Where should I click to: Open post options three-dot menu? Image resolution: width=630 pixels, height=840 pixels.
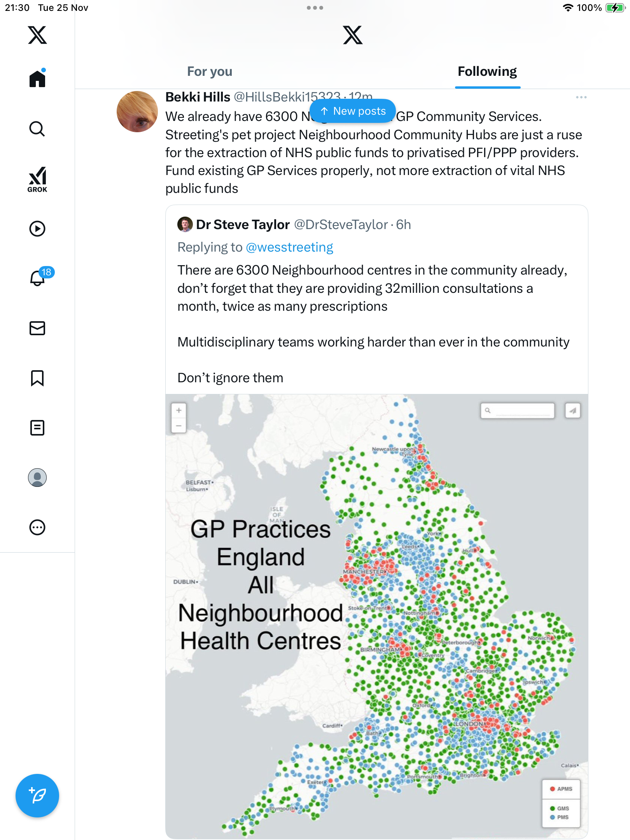(x=581, y=97)
